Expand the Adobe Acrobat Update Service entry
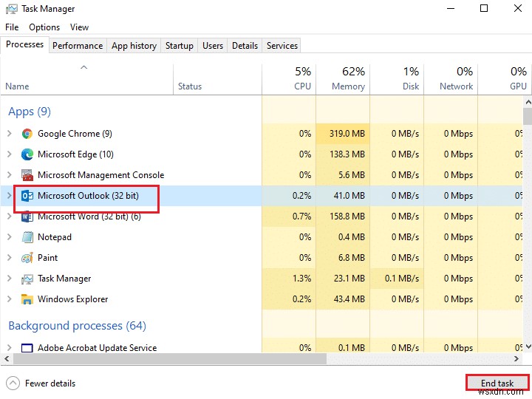The width and height of the screenshot is (532, 399). [10, 348]
